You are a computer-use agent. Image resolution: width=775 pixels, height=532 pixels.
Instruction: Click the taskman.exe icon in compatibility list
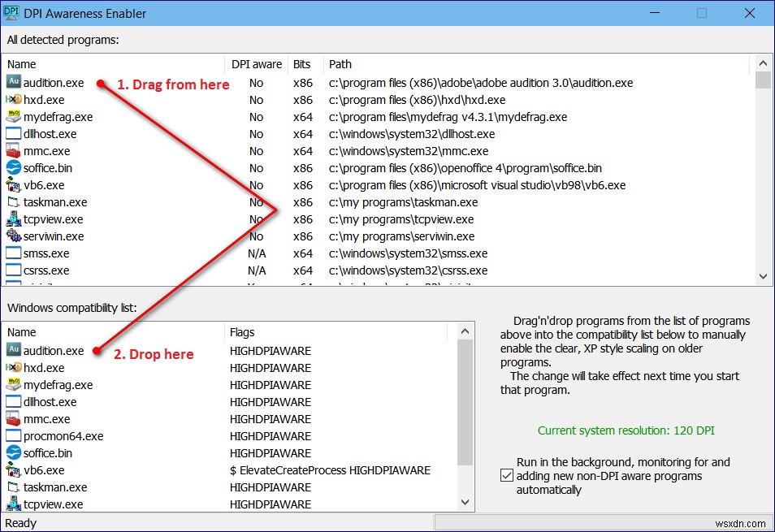pos(13,487)
